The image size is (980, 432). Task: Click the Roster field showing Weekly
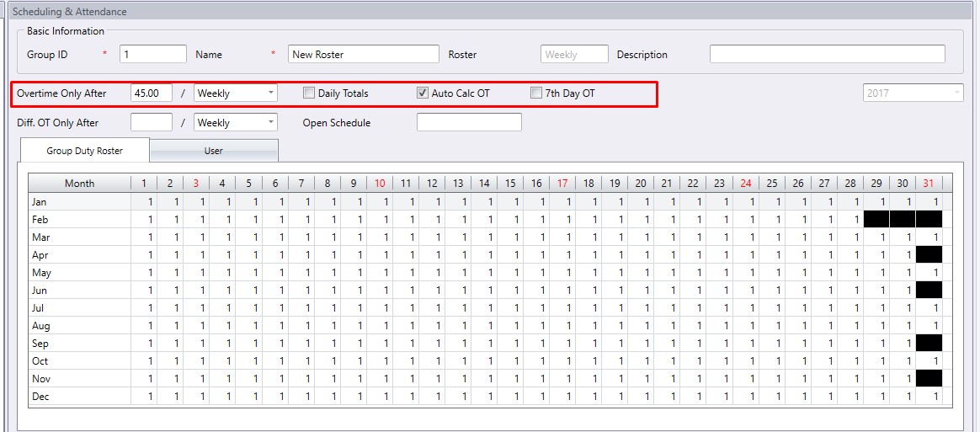(x=574, y=55)
